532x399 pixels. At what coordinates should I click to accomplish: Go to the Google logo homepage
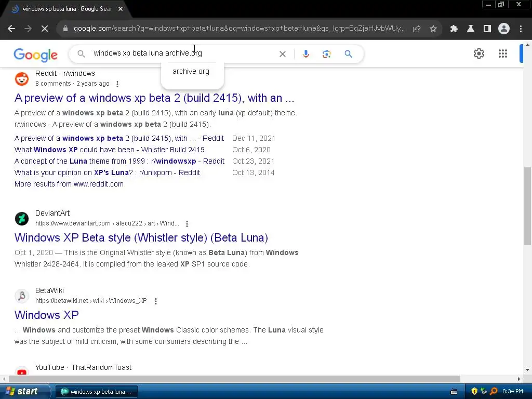point(36,55)
